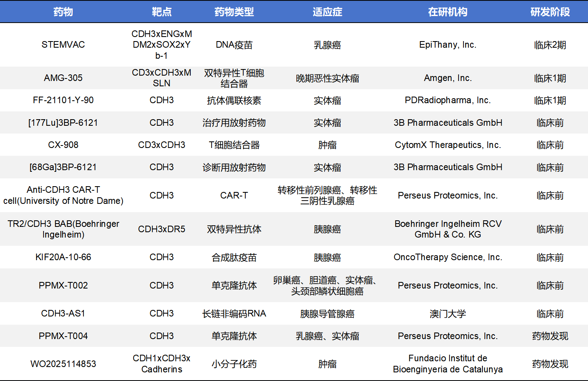Click the CX-908 drug name
This screenshot has width=588, height=381.
pyautogui.click(x=63, y=145)
